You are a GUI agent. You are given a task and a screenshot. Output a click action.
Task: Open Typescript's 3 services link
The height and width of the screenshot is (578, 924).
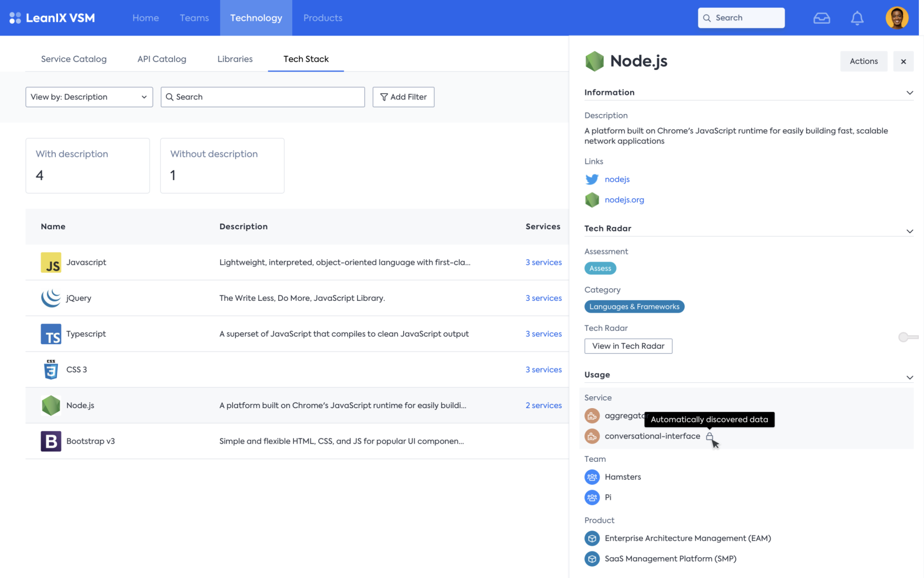point(543,334)
